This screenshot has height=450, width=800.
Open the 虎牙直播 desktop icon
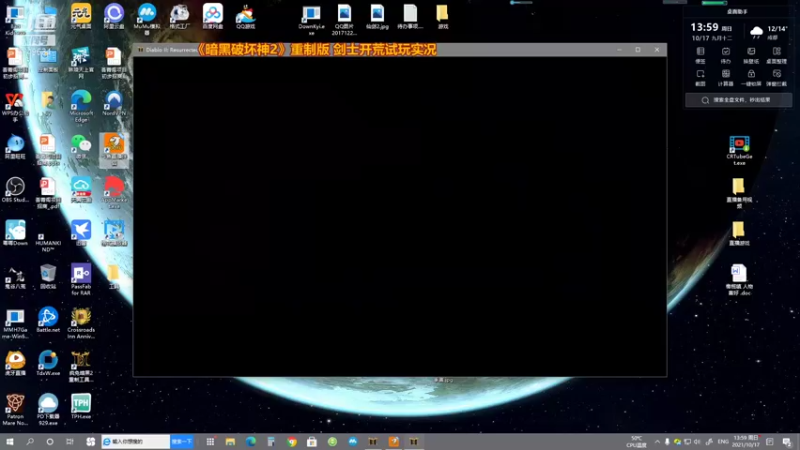pos(15,364)
